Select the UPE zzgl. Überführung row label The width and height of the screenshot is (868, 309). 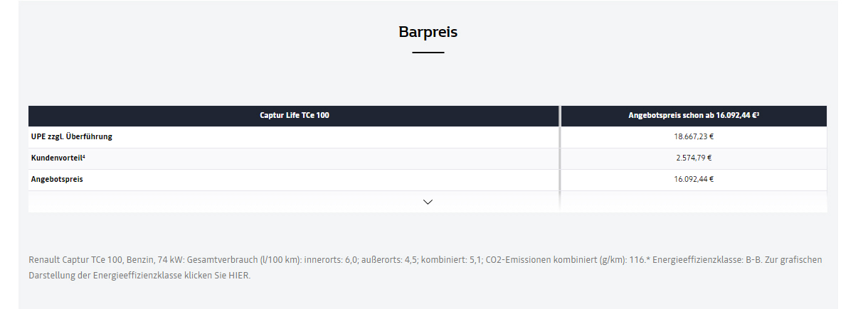pos(71,136)
